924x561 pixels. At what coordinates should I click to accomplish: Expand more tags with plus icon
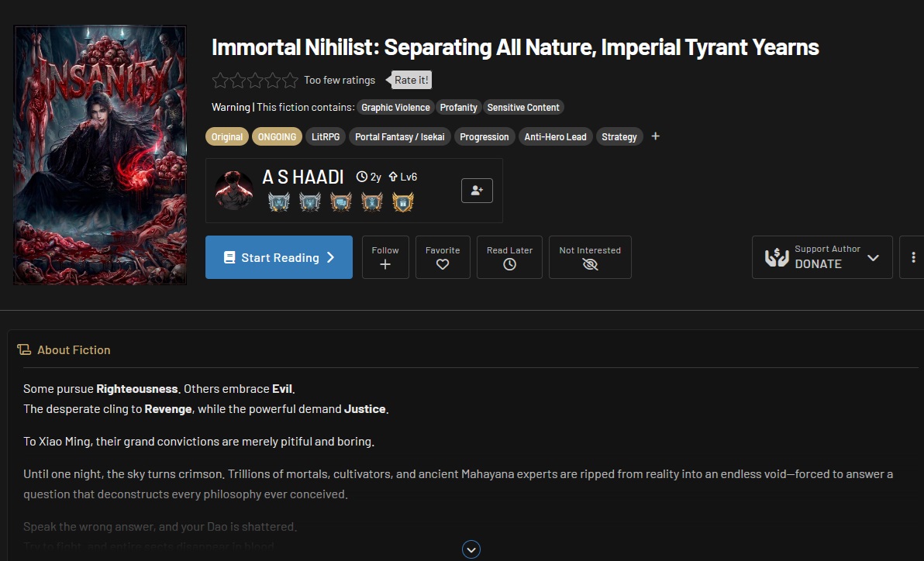655,136
